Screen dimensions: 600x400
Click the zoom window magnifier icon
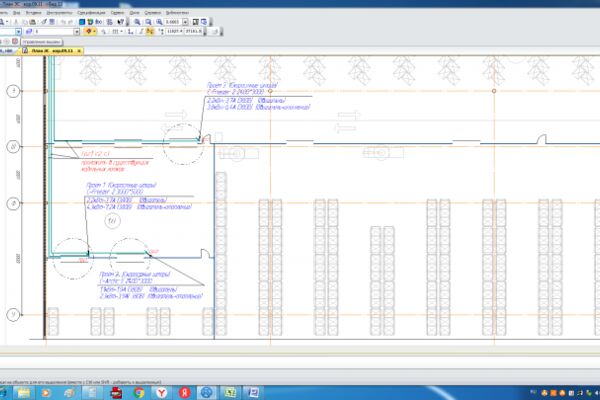pos(148,22)
